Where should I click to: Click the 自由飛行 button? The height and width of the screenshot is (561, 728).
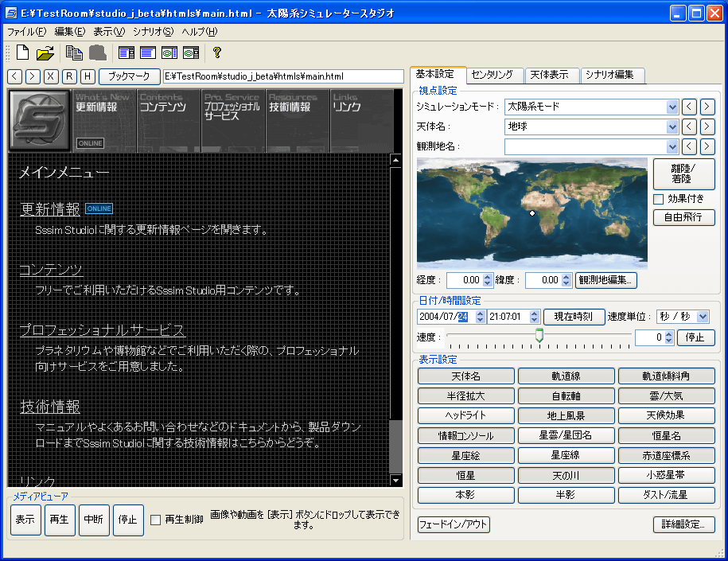tap(684, 217)
